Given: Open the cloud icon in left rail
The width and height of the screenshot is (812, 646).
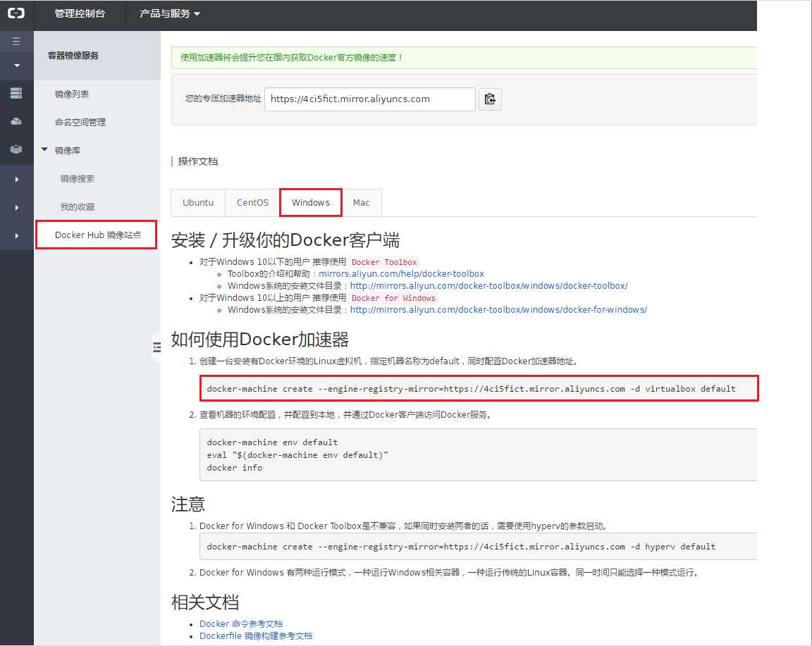Looking at the screenshot, I should [16, 121].
